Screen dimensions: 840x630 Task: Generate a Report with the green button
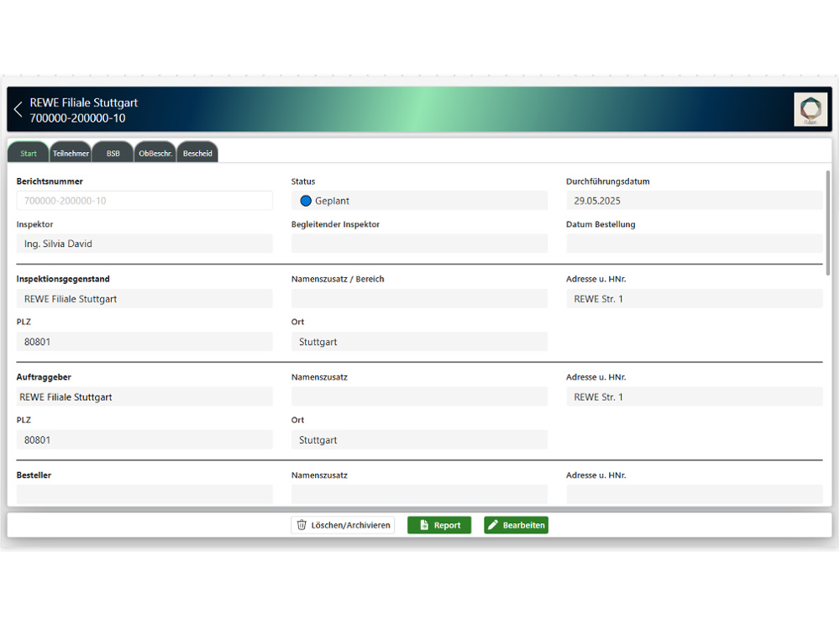(x=439, y=525)
